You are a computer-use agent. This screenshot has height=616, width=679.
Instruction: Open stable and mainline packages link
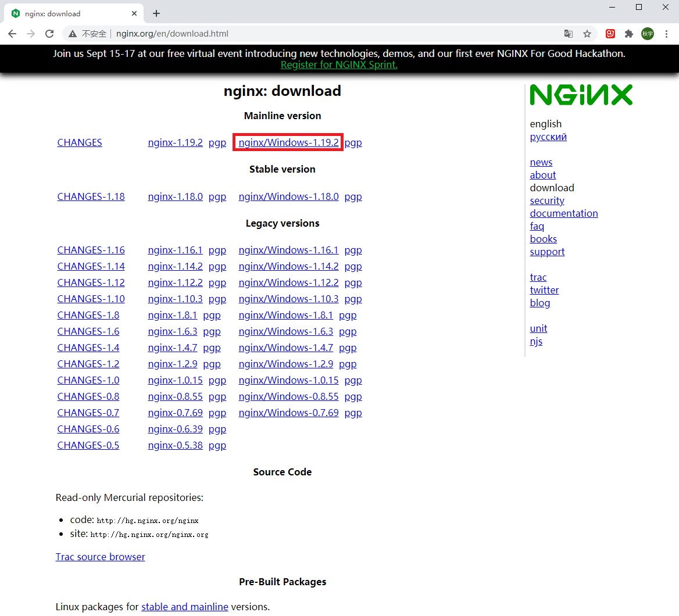185,607
